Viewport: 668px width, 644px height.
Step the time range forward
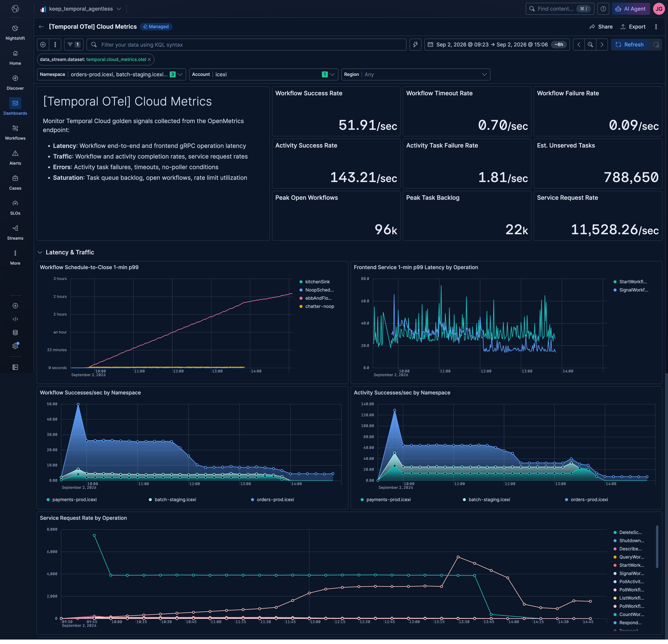(602, 45)
